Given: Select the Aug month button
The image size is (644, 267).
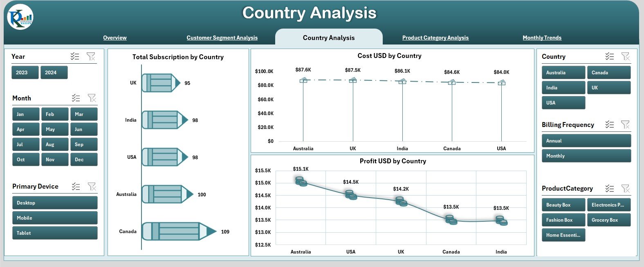Looking at the screenshot, I should pos(54,145).
